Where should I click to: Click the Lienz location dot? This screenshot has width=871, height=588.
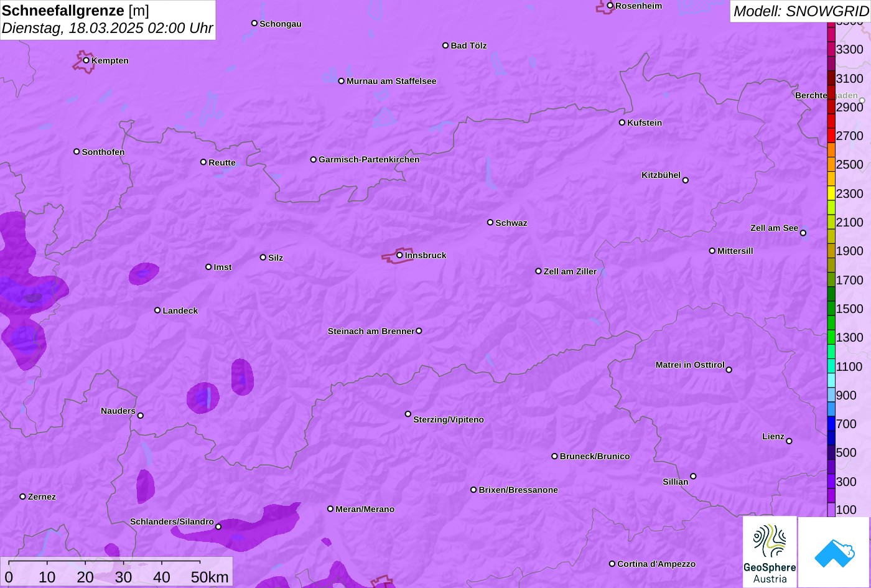[789, 441]
